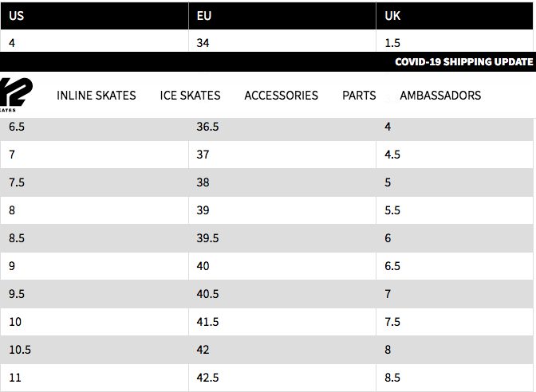The image size is (536, 392).
Task: Select the US size 10.5 cell
Action: tap(19, 350)
